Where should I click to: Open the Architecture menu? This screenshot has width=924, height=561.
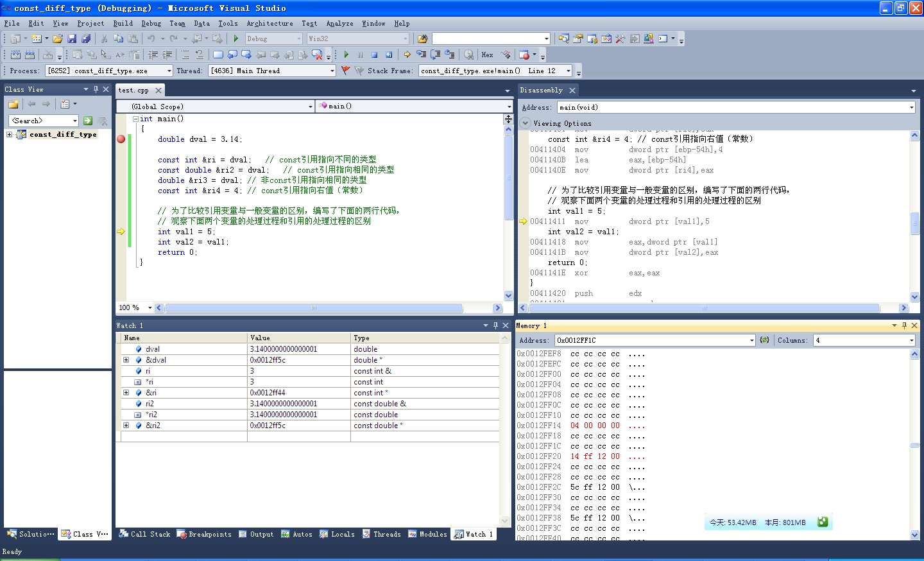(x=269, y=23)
